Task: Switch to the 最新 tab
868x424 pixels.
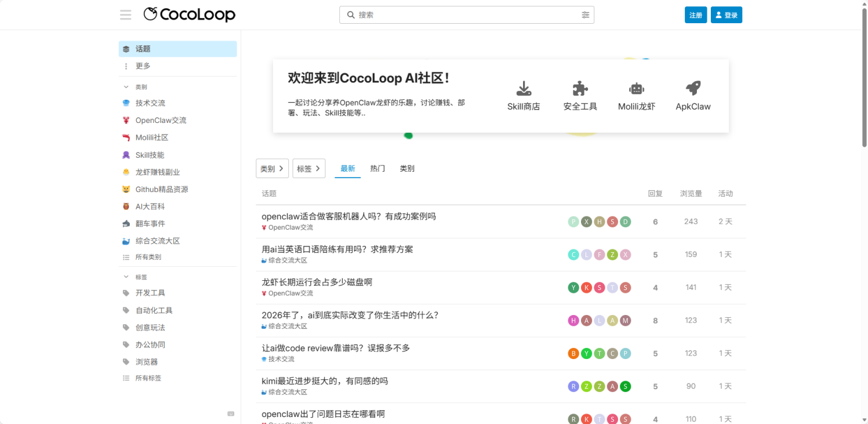Action: tap(348, 169)
